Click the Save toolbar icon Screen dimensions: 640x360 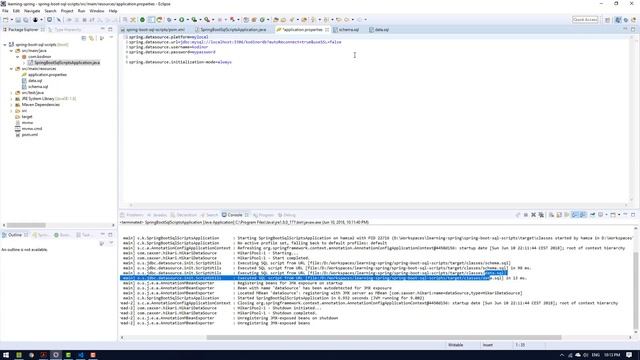coord(18,20)
